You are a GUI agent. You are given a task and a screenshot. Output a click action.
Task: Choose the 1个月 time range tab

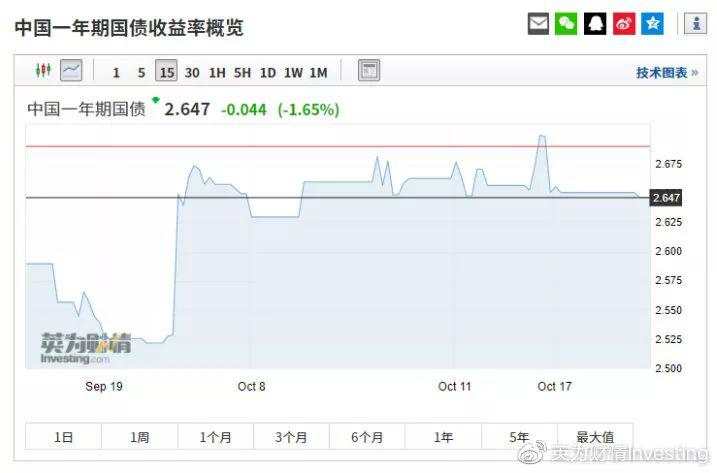tap(215, 437)
